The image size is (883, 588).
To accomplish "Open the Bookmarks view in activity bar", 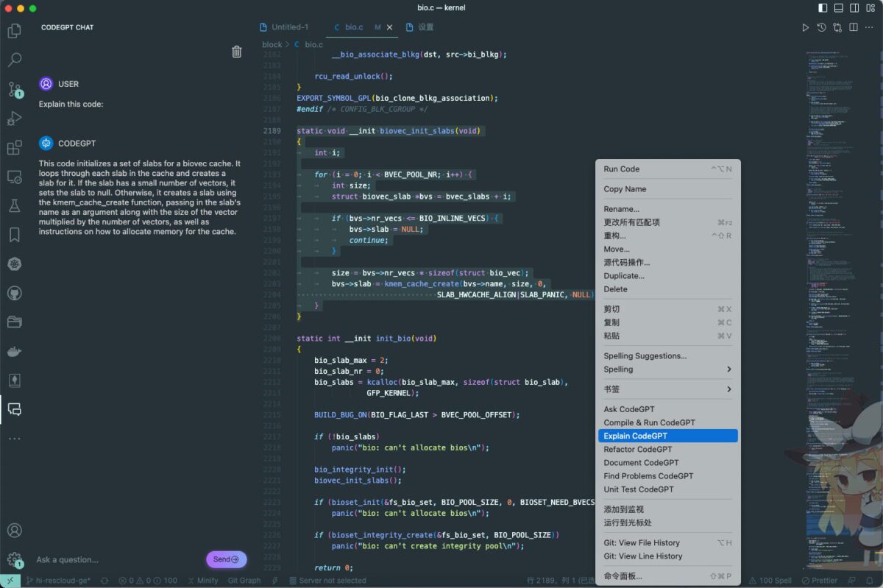I will point(14,235).
